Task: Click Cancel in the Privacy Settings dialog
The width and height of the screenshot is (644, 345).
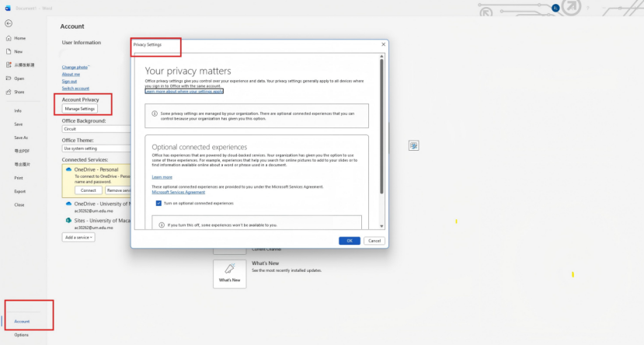Action: (x=374, y=241)
